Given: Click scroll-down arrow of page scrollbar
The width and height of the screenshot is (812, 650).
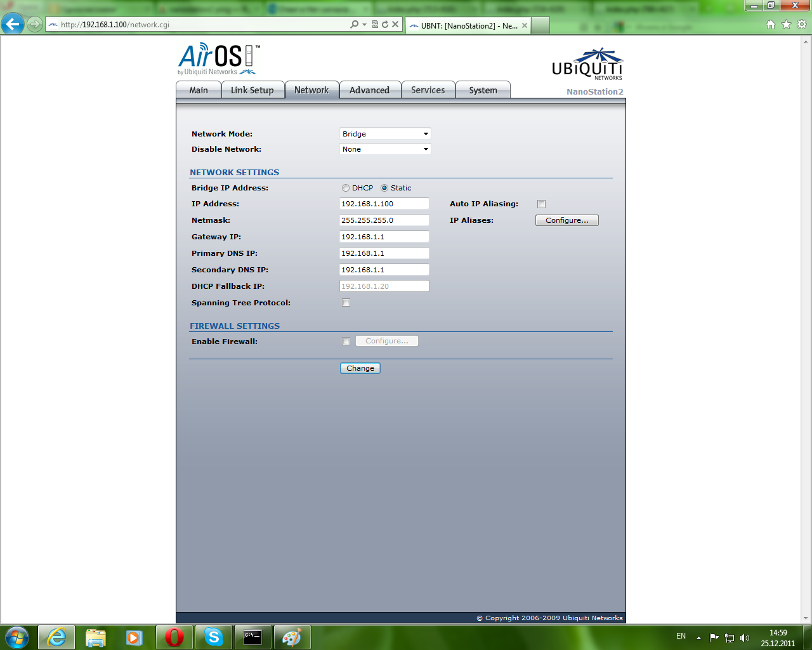Looking at the screenshot, I should [x=806, y=618].
